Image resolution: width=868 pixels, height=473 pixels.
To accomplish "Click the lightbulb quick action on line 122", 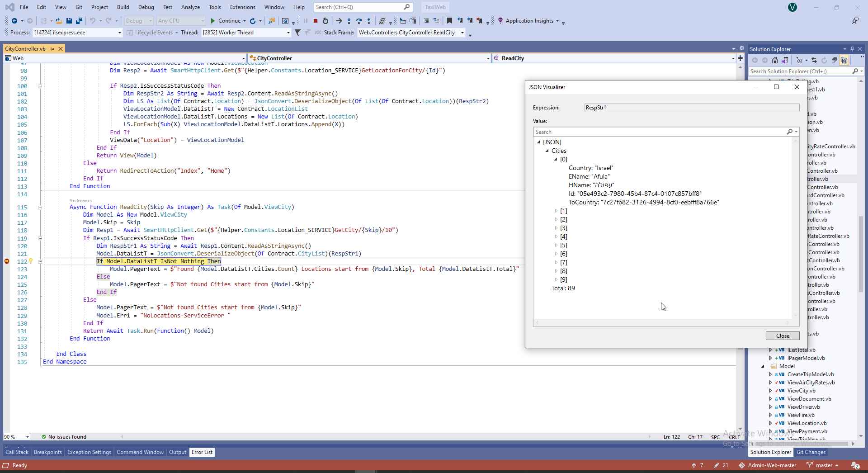I will pos(31,261).
